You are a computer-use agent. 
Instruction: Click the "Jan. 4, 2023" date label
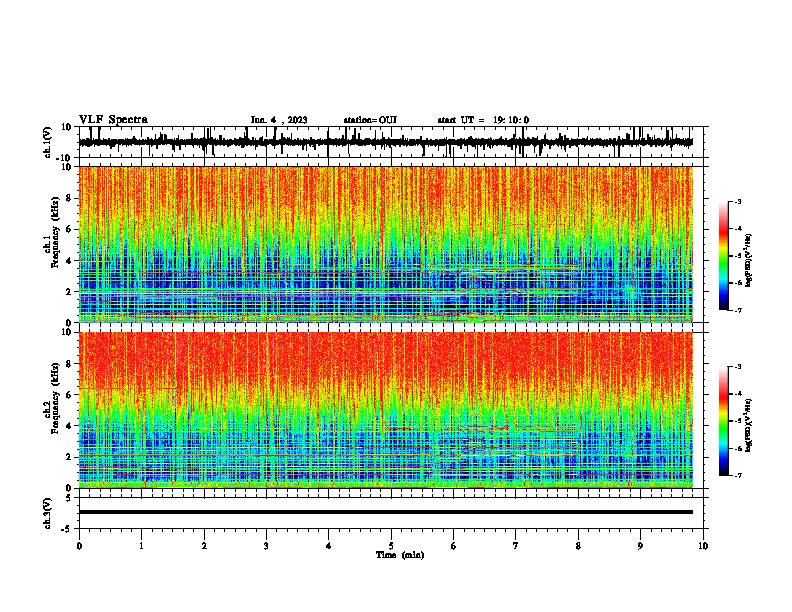pyautogui.click(x=279, y=120)
